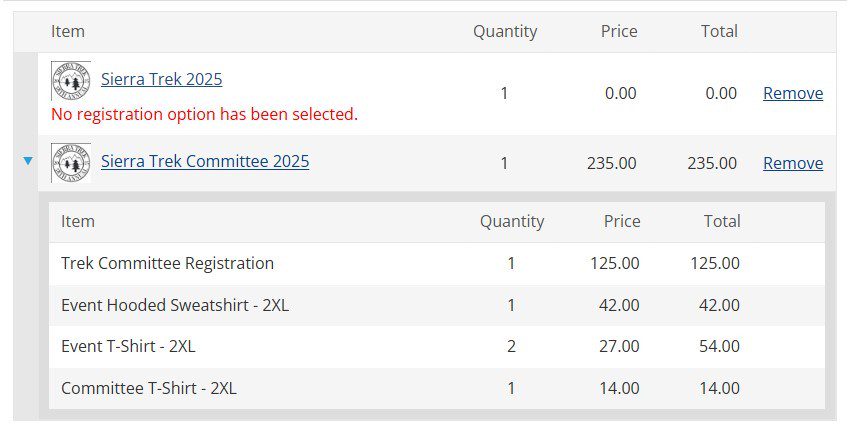Click the nested table Quantity header
851x427 pixels.
(512, 221)
